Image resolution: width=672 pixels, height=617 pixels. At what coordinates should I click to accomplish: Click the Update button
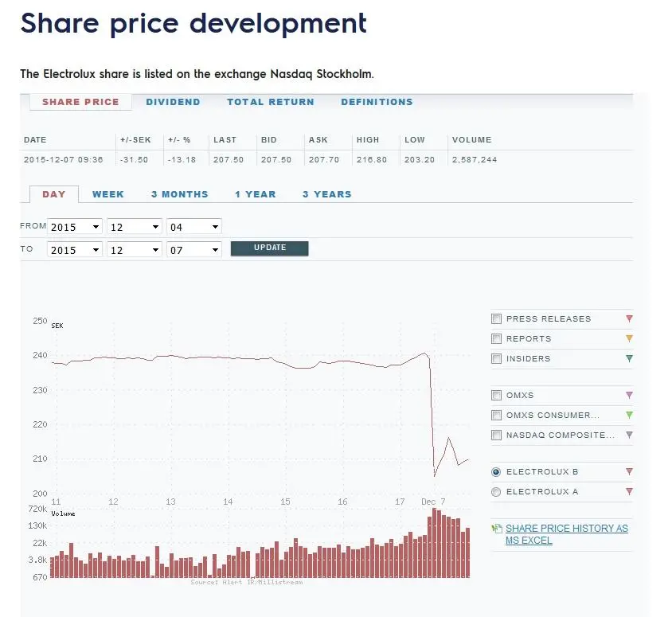(270, 248)
